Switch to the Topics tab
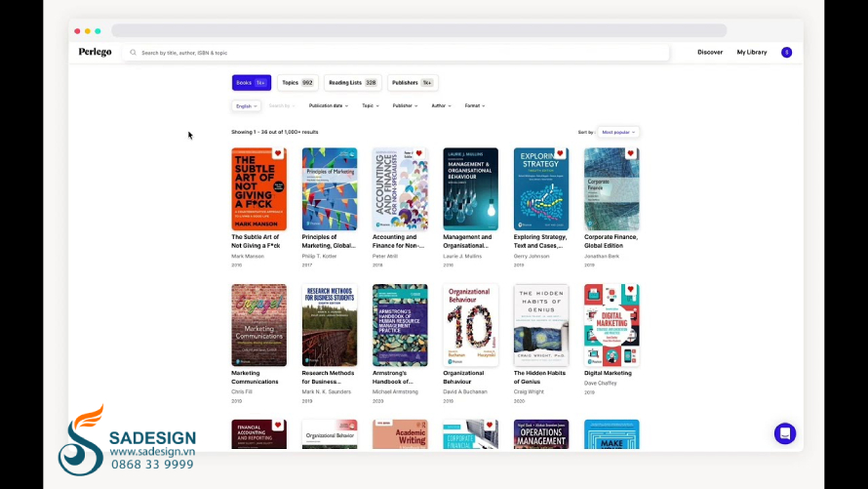This screenshot has height=489, width=868. [x=297, y=83]
